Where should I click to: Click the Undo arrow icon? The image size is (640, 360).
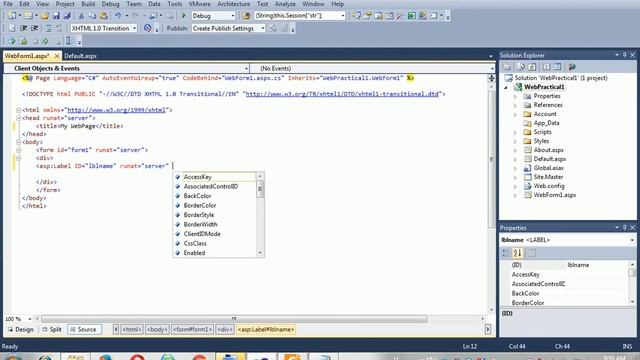tap(118, 16)
